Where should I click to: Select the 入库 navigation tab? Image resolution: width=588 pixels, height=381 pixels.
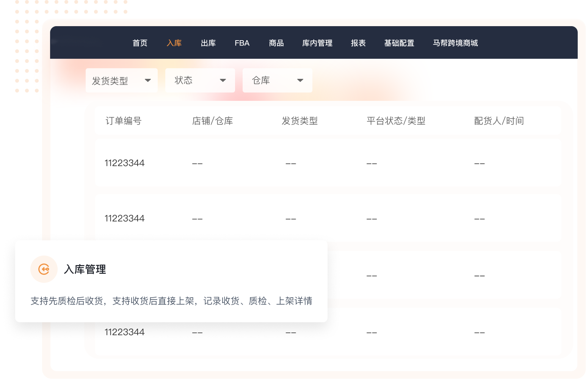174,43
